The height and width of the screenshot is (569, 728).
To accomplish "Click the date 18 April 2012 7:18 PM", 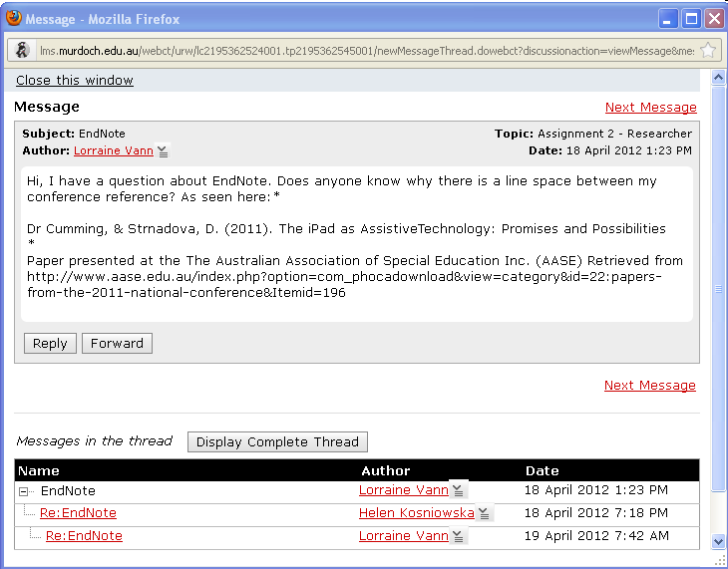I will click(596, 513).
